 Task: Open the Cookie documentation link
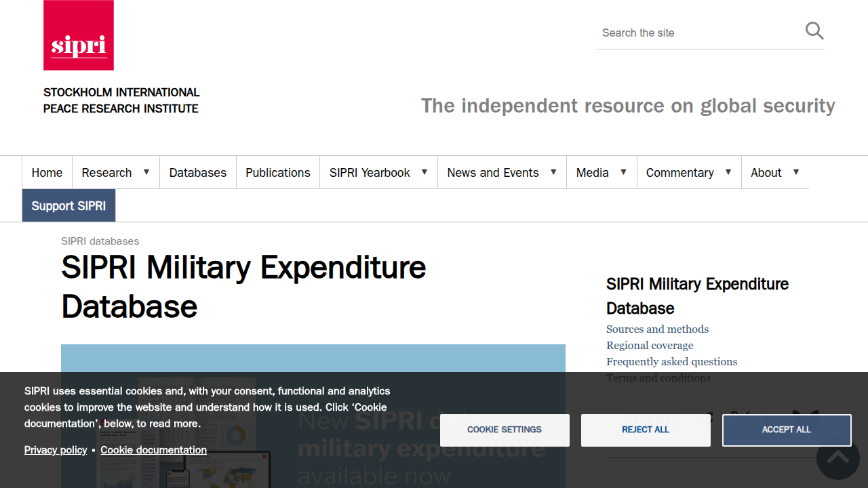153,450
